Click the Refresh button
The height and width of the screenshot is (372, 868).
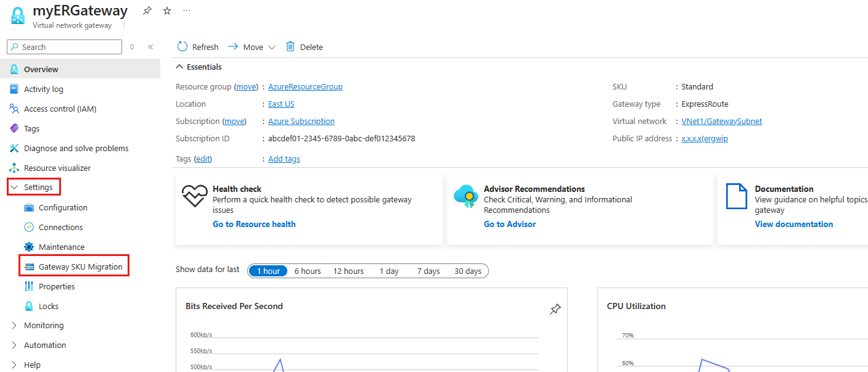198,47
